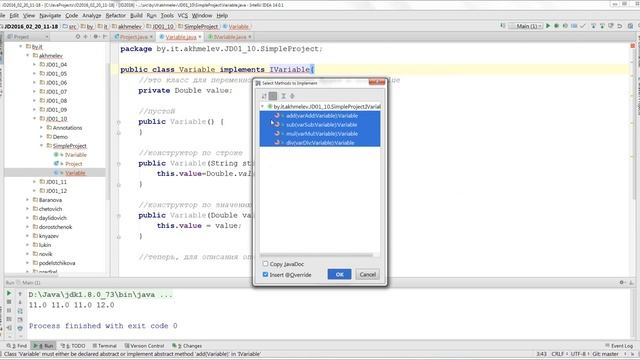Screen dimensions: 640x360
Task: Click SimpleProject in the breadcrumb bar
Action: click(200, 26)
